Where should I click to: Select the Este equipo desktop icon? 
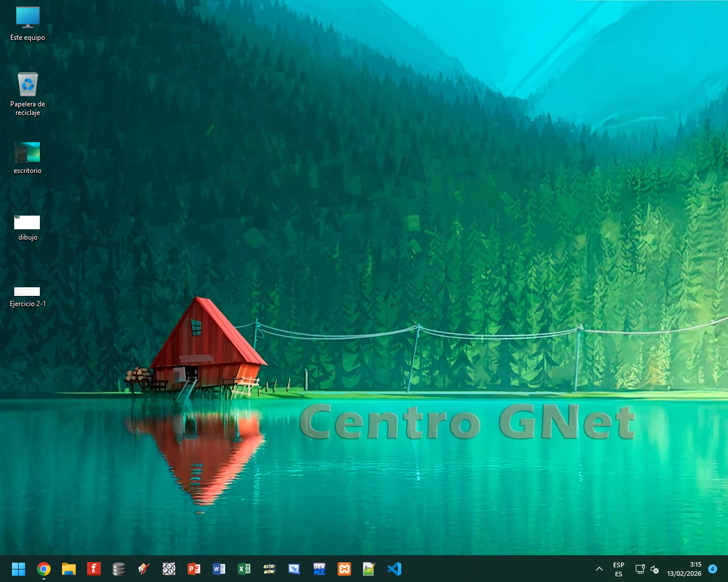27,24
